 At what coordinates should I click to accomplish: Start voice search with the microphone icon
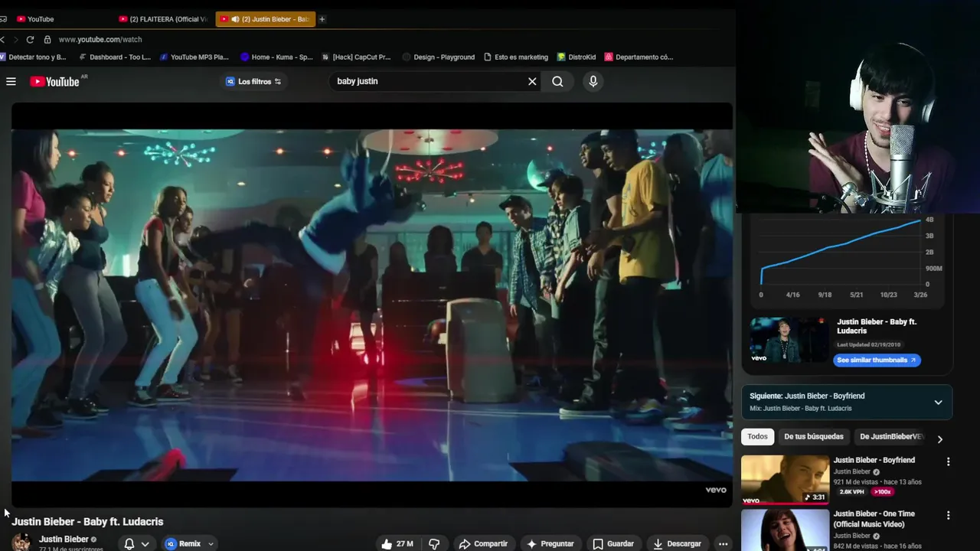[593, 81]
